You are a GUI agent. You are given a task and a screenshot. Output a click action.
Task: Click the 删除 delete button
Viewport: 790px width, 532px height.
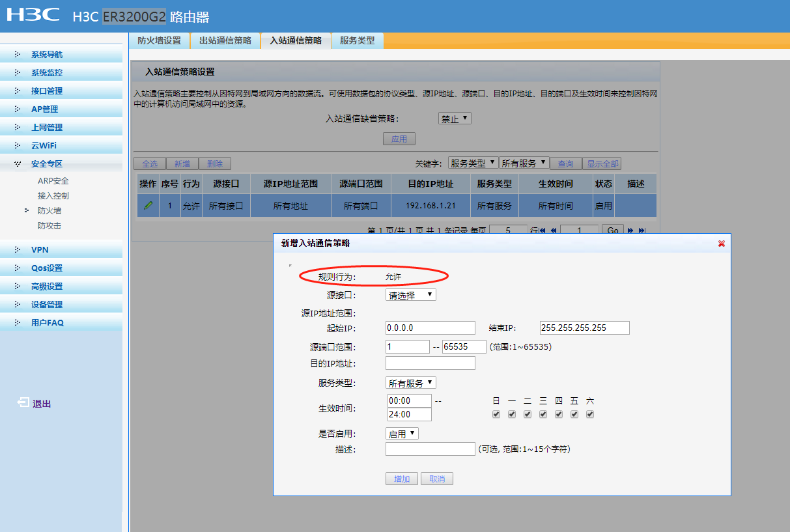215,163
